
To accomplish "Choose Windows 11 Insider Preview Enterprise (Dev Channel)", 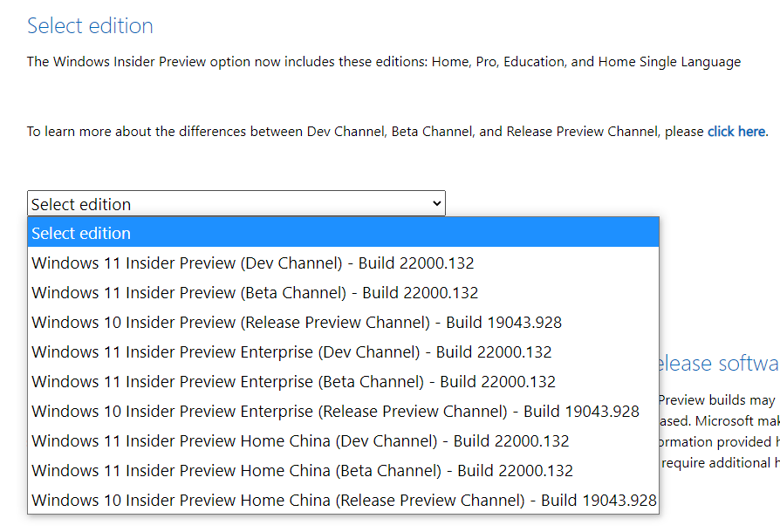I will [343, 351].
